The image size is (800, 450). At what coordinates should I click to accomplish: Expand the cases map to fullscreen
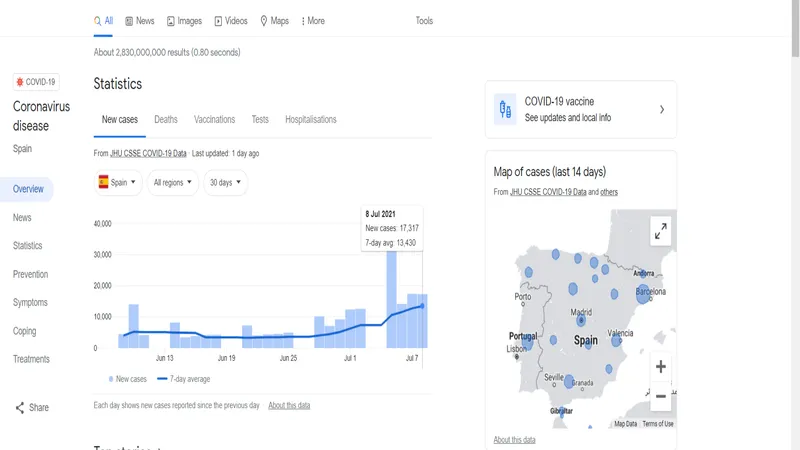pos(661,231)
